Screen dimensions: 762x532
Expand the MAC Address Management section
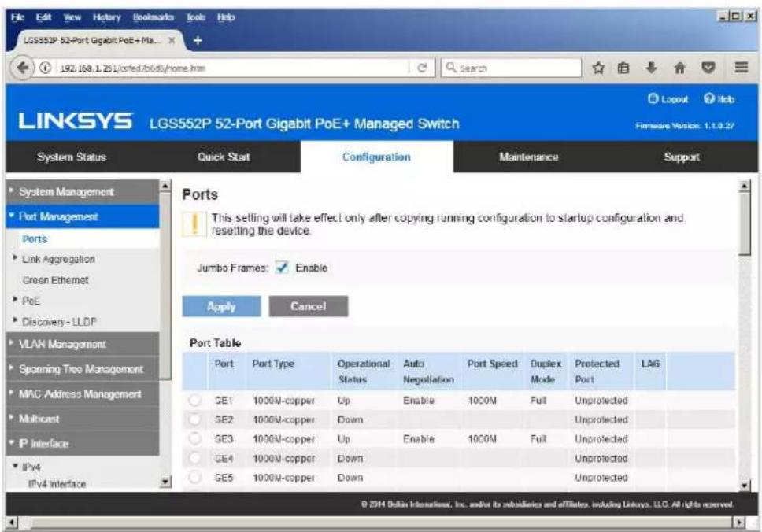82,393
